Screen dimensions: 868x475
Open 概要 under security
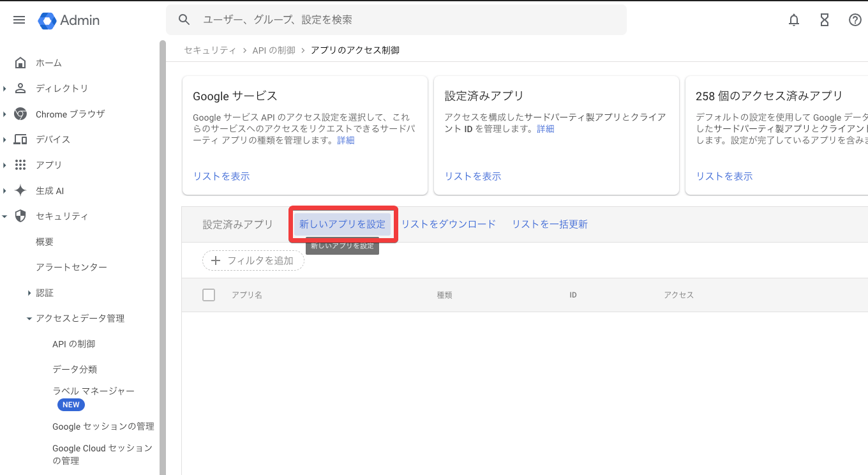(45, 241)
